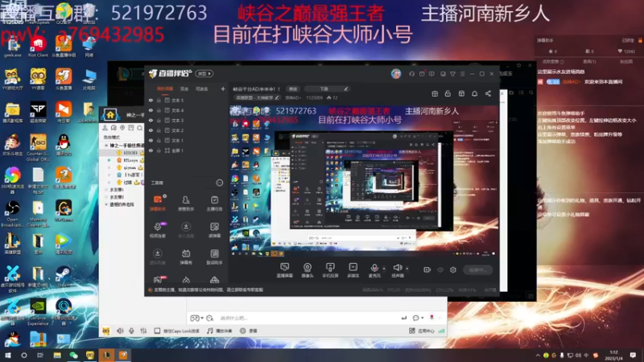
Task: Select user 1231321 in YY channel list
Action: point(130,153)
